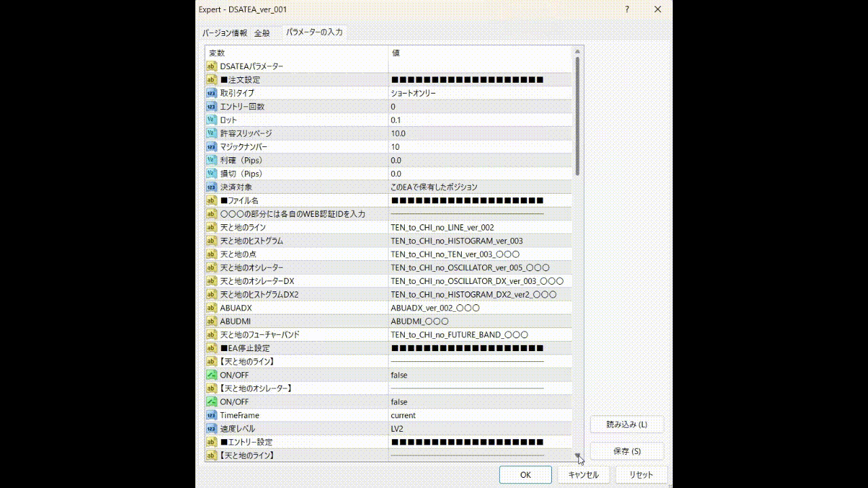Click the icon beside 天と地のフューチャーバンド
Screen dimensions: 868x488
click(x=212, y=335)
